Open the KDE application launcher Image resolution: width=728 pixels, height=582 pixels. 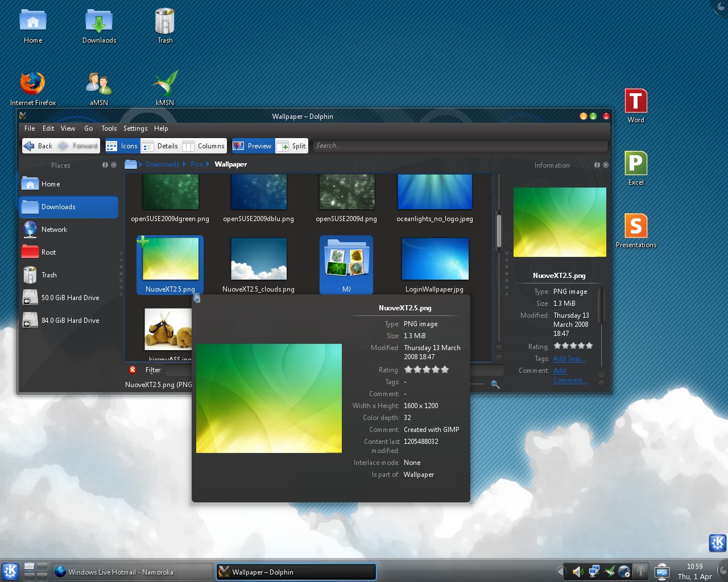click(x=10, y=571)
